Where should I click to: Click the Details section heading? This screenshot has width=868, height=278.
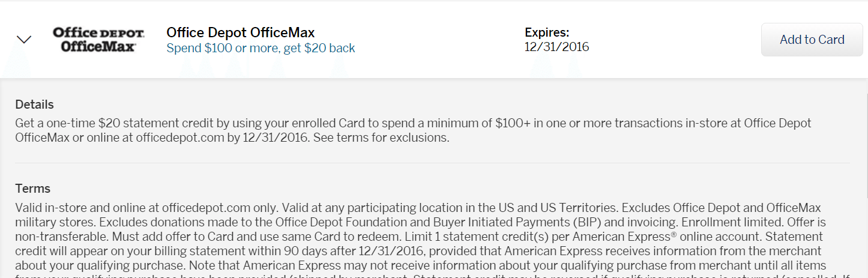tap(34, 104)
